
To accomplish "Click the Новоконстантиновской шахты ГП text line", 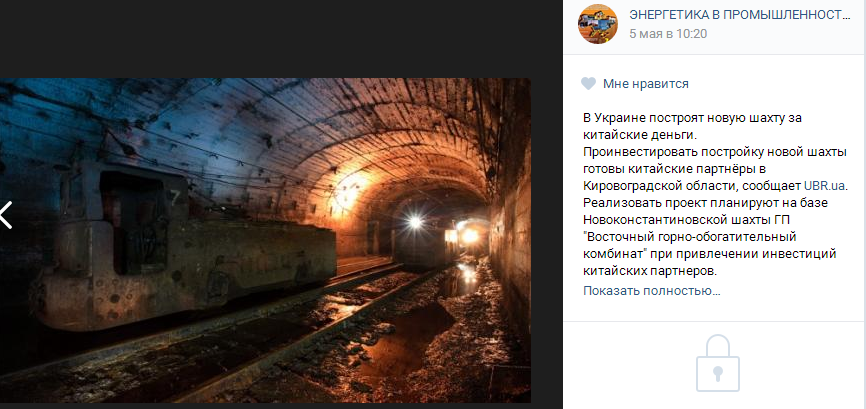I will pos(687,220).
